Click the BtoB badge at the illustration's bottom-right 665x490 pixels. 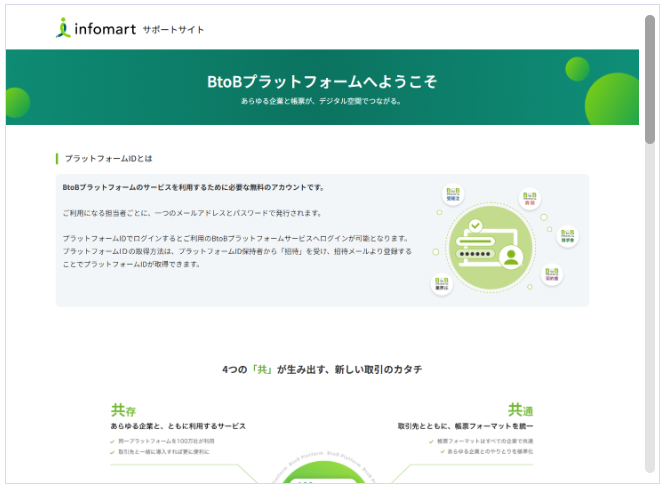coord(551,274)
